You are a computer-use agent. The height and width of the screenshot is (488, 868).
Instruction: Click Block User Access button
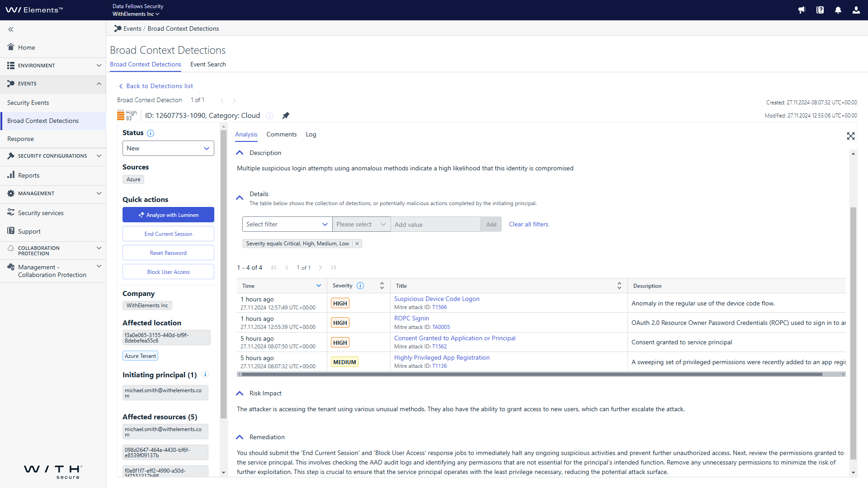coord(168,272)
